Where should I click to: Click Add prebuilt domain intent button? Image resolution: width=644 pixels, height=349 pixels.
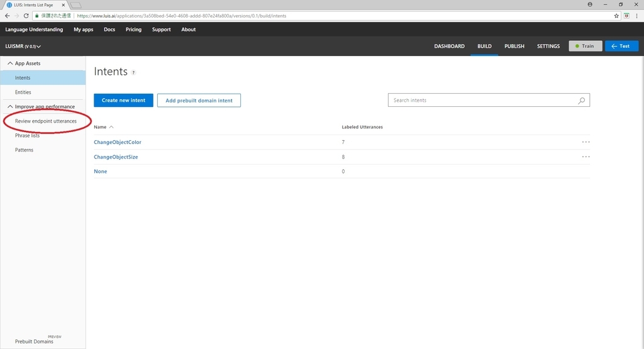tap(199, 100)
